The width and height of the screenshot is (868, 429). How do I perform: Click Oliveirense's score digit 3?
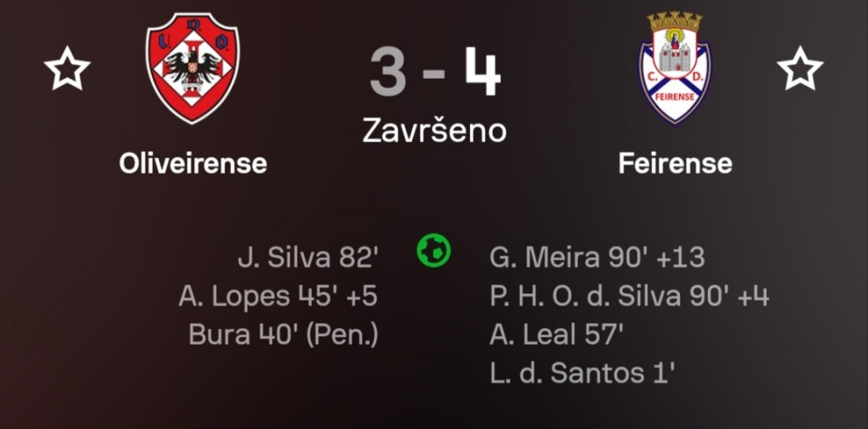(387, 72)
